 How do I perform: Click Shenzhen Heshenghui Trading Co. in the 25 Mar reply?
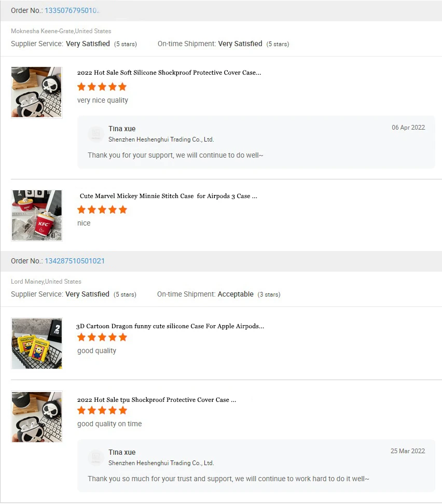161,463
